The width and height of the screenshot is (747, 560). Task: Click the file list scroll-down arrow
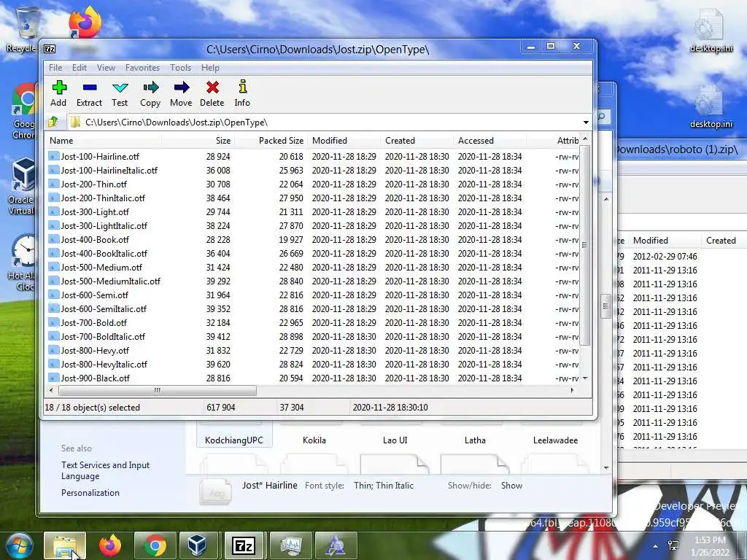coord(585,378)
